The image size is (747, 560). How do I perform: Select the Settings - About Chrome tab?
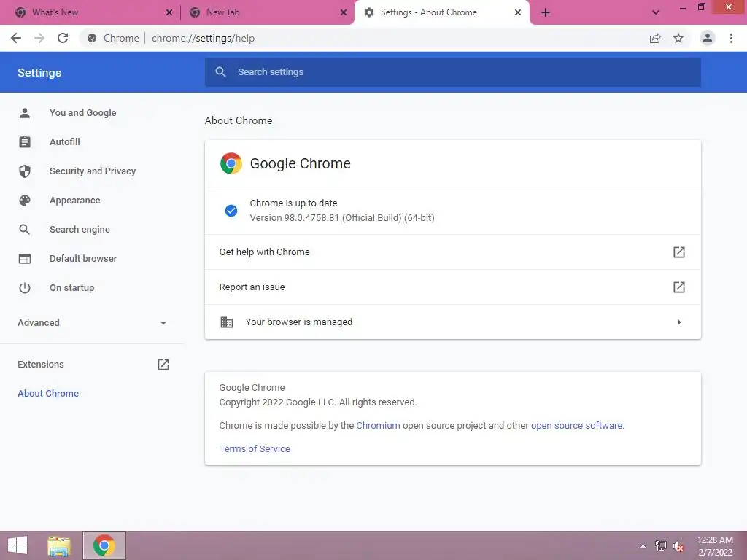coord(441,12)
